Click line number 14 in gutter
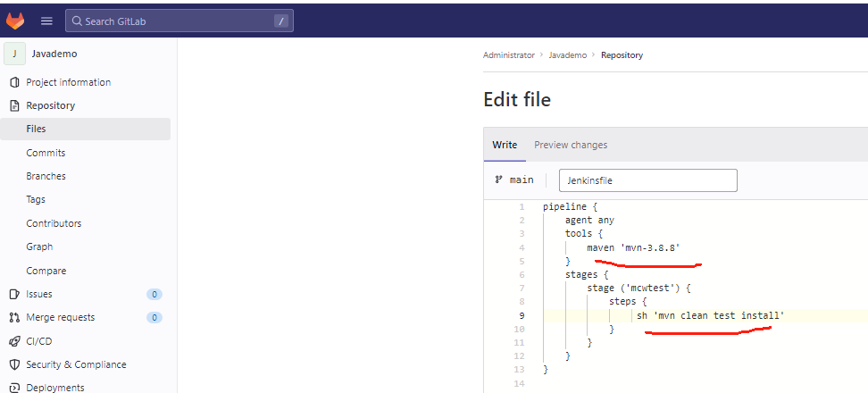 point(519,383)
